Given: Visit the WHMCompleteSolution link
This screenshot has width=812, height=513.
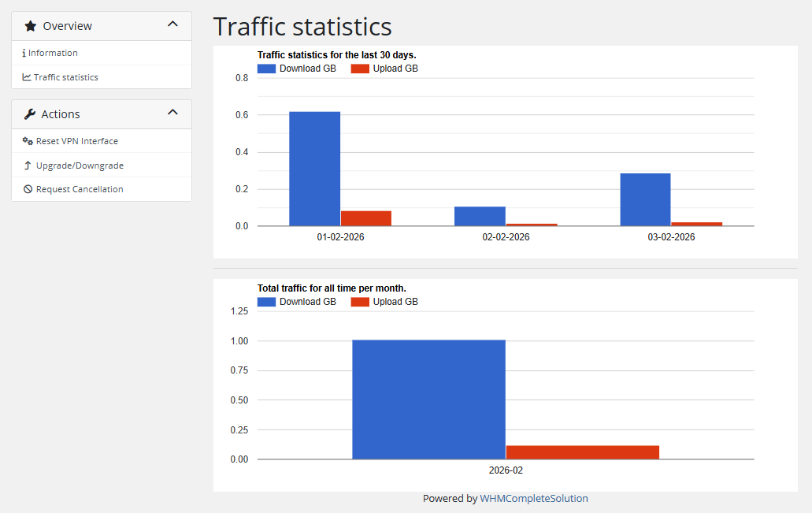Looking at the screenshot, I should coord(533,498).
